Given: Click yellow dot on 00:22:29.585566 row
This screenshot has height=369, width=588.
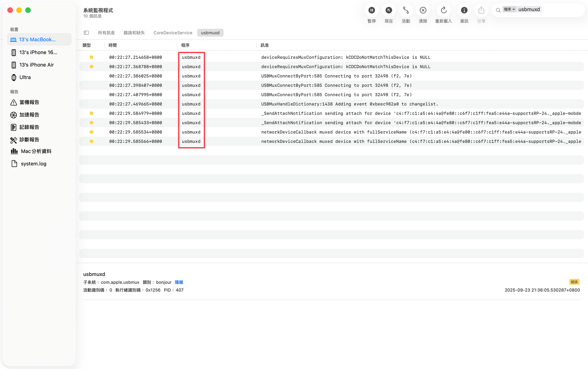Looking at the screenshot, I should tap(91, 142).
